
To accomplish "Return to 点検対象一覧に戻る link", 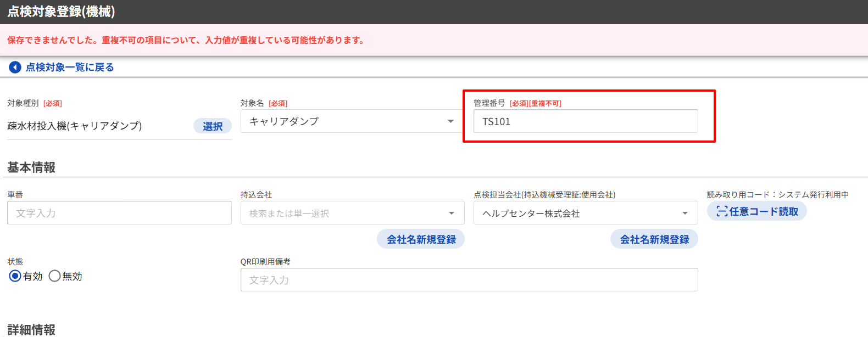I will [70, 68].
